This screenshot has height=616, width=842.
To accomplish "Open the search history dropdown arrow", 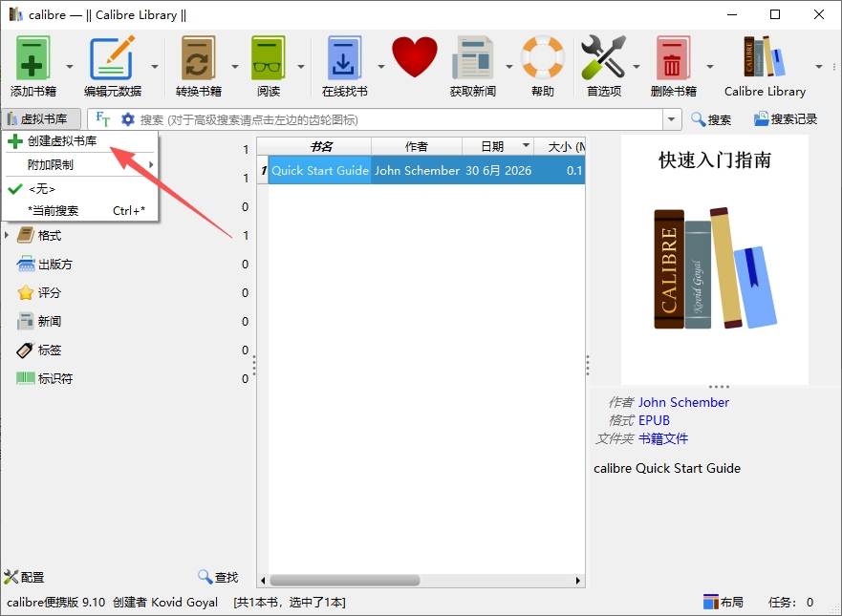I will 671,119.
